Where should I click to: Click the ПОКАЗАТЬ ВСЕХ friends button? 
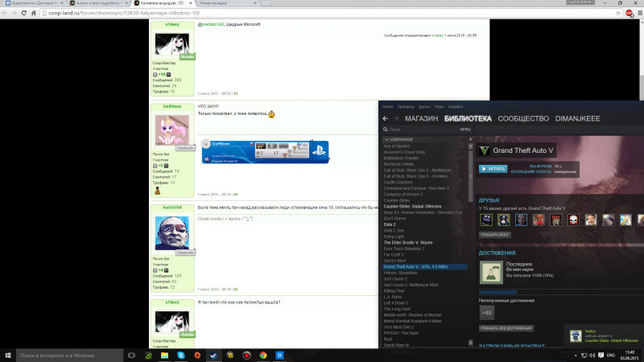point(494,235)
